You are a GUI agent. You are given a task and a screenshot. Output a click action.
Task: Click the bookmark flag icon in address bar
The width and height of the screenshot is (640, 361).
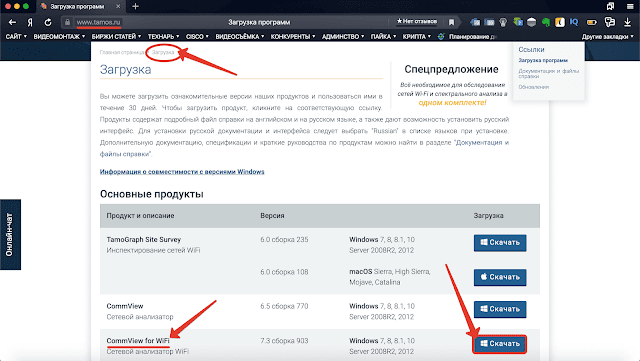click(x=451, y=22)
